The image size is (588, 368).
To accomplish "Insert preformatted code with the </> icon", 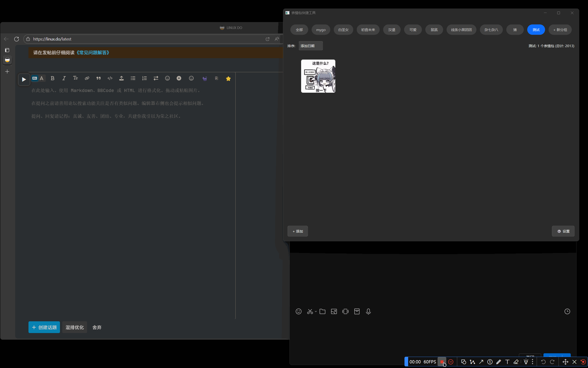I will tap(110, 78).
